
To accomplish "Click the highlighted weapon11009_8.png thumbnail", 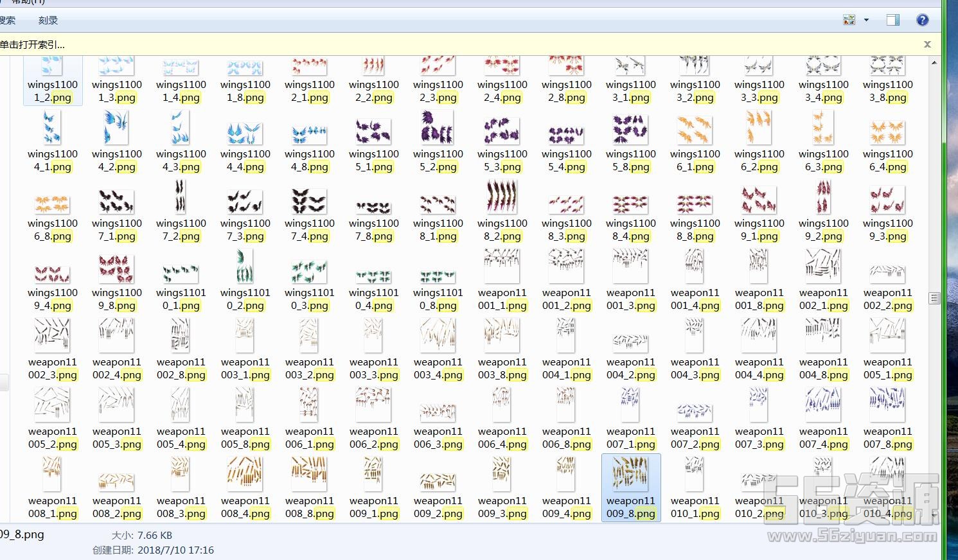I will pos(630,475).
